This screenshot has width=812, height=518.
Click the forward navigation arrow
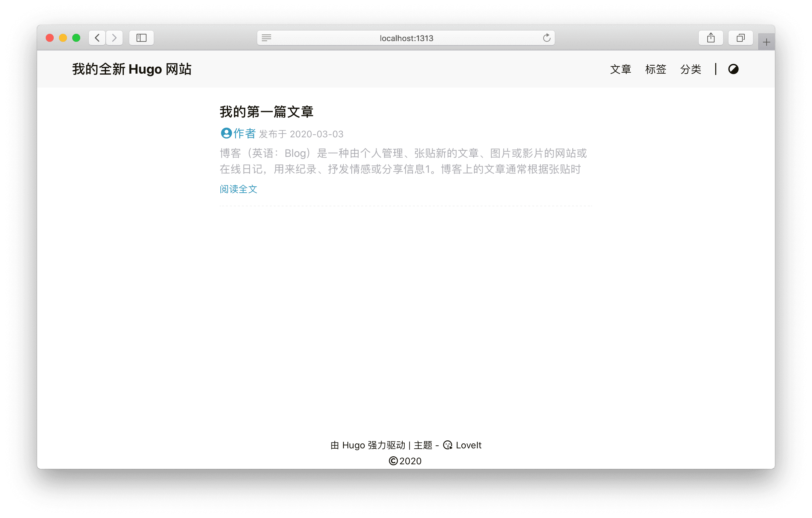pyautogui.click(x=114, y=37)
